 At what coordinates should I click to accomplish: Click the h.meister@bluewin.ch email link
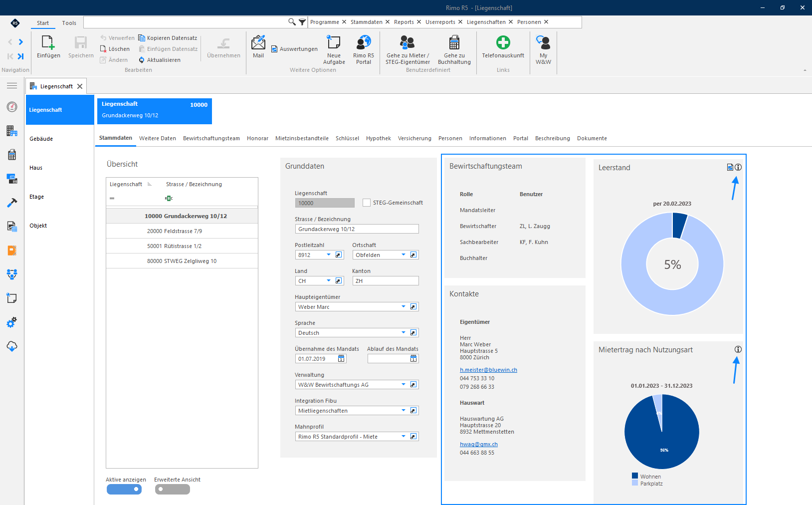(488, 370)
